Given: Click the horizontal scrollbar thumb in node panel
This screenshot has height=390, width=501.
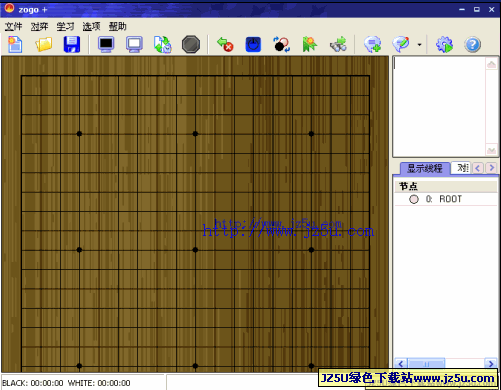Looking at the screenshot, I should click(426, 363).
